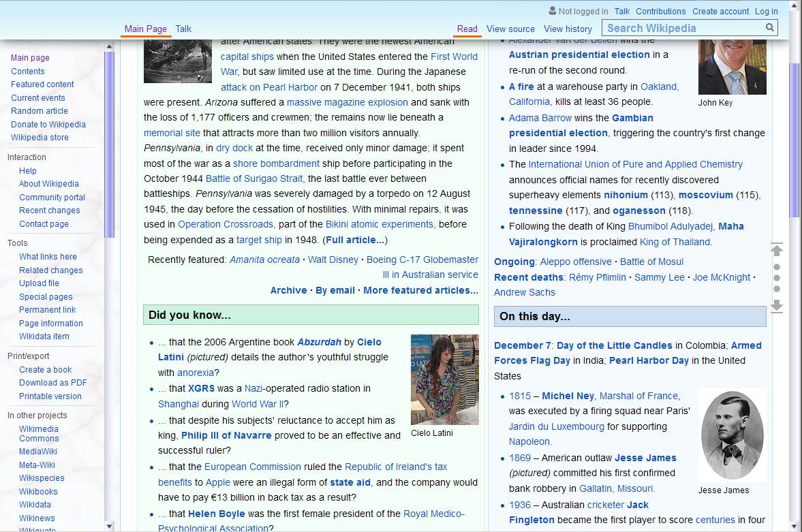Click the Log in link

(x=766, y=12)
